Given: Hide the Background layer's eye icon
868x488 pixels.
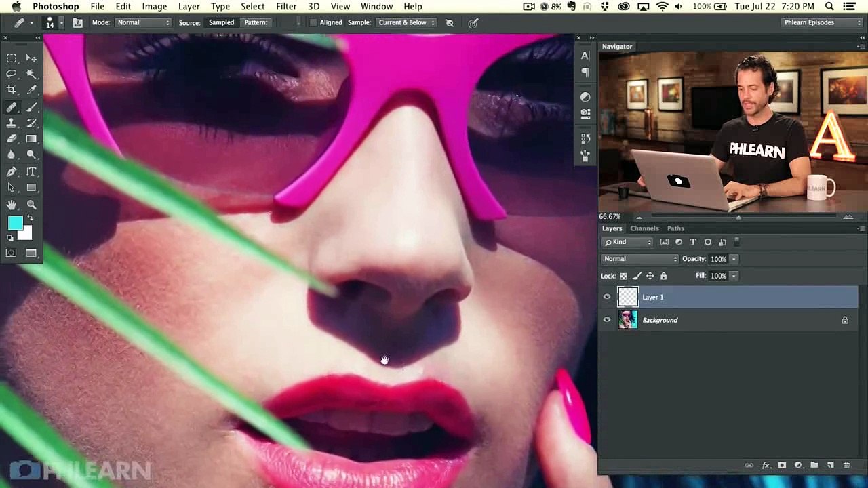Looking at the screenshot, I should click(607, 320).
